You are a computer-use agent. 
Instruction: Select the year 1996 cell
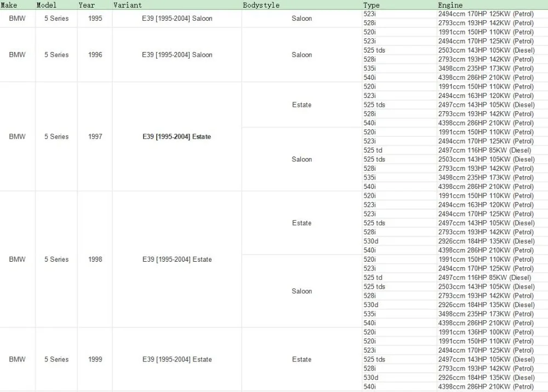[95, 55]
